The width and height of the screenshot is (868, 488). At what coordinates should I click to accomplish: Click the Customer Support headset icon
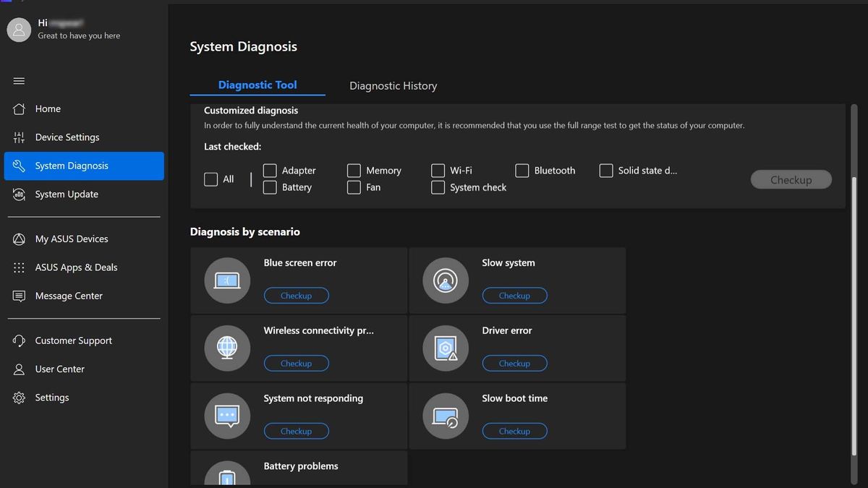20,341
